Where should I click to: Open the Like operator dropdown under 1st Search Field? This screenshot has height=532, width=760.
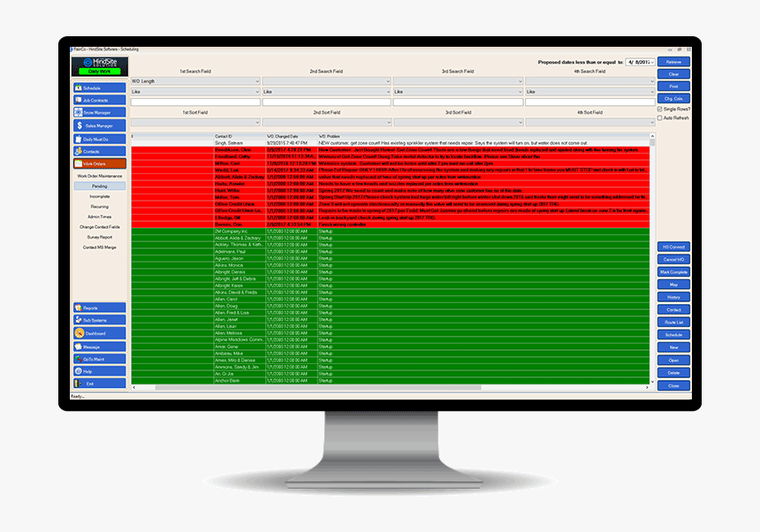tap(195, 92)
